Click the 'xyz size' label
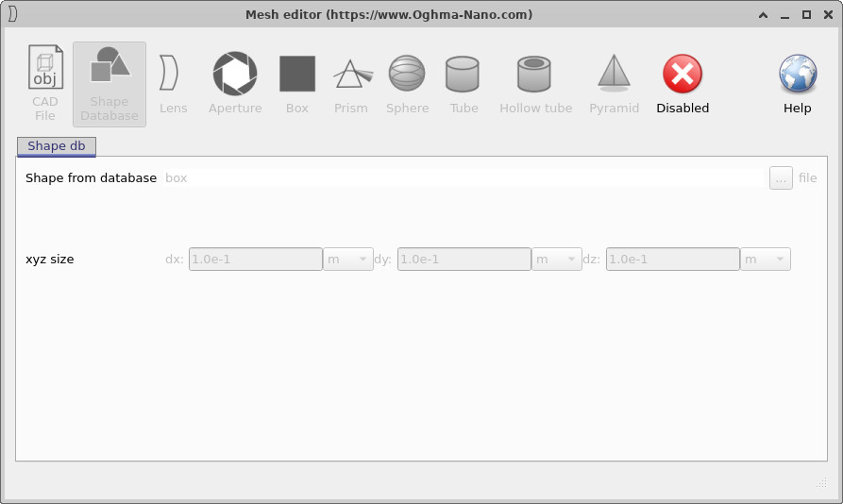The width and height of the screenshot is (843, 504). (x=49, y=259)
